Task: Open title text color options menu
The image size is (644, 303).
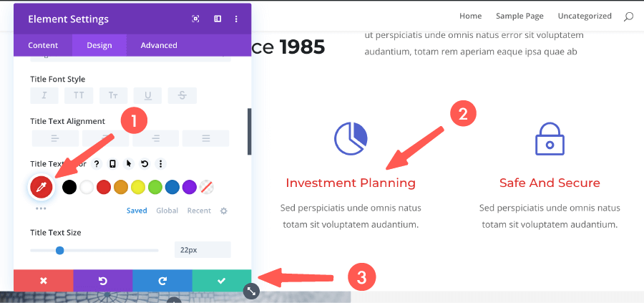Action: click(x=160, y=163)
